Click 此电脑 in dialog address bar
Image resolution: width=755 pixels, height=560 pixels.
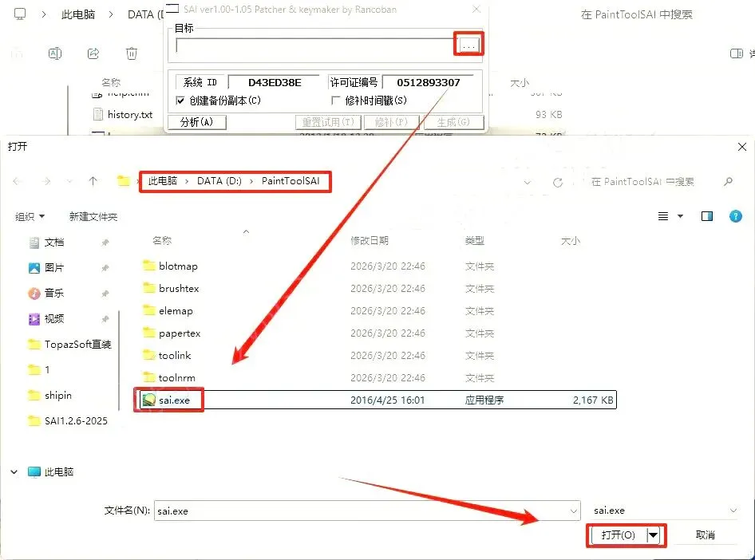click(162, 181)
